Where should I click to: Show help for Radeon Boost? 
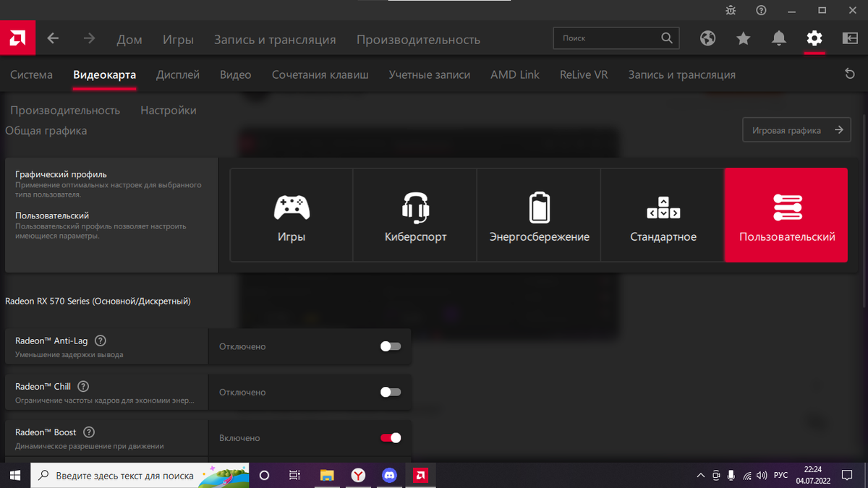tap(89, 432)
